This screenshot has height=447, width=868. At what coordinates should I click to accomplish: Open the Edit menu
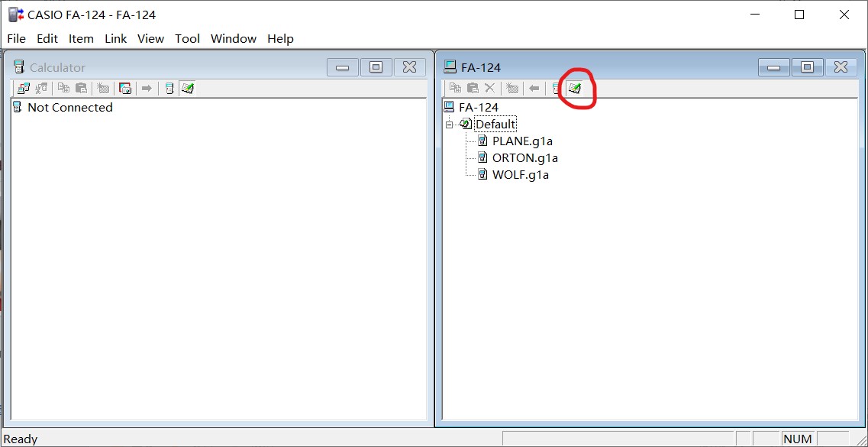47,39
